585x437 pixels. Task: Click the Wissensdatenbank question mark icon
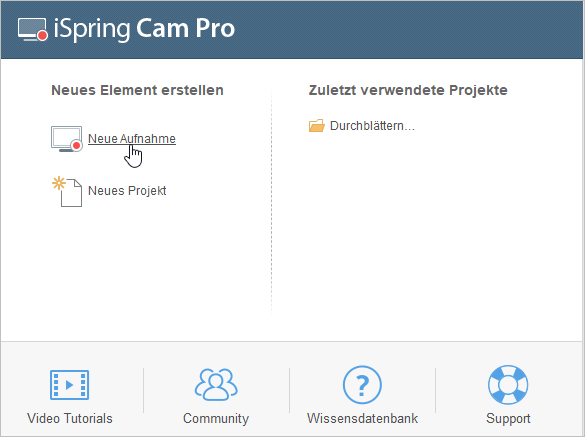362,385
